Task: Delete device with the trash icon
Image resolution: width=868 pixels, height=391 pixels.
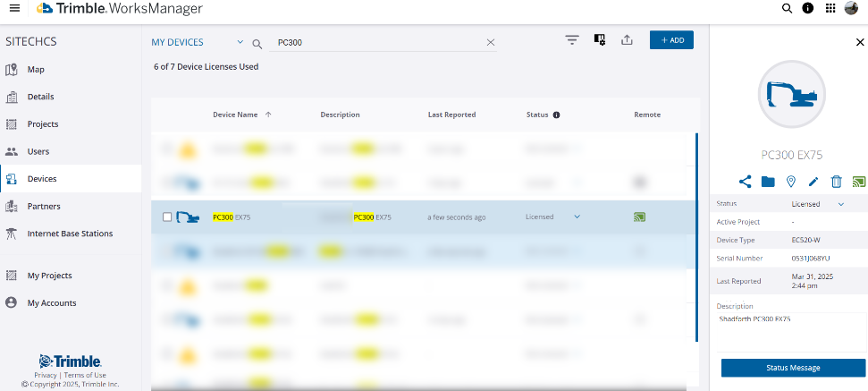Action: point(837,181)
